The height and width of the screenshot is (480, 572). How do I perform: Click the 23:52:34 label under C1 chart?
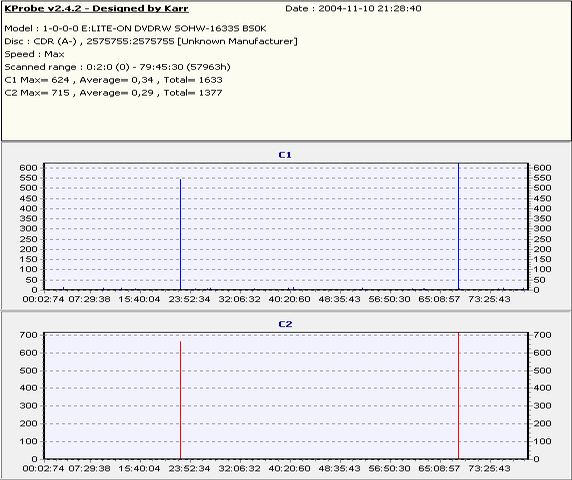pyautogui.click(x=189, y=299)
